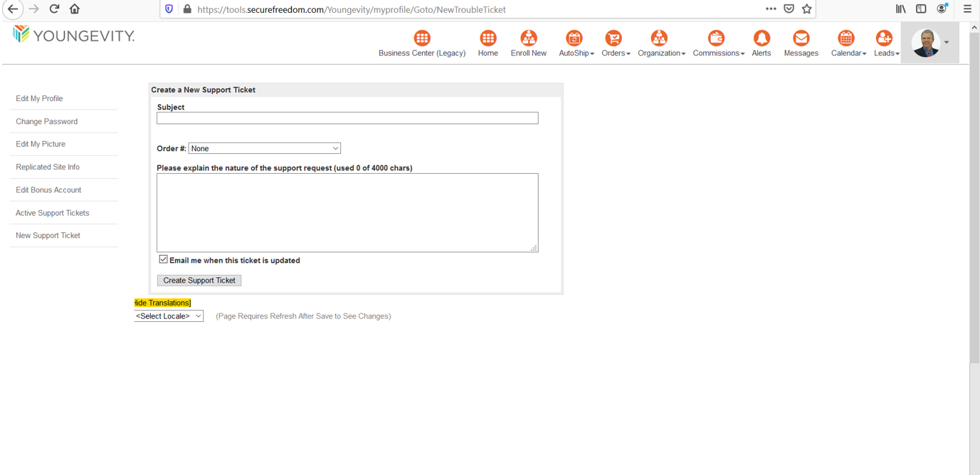Click the browser home icon

coord(75,9)
